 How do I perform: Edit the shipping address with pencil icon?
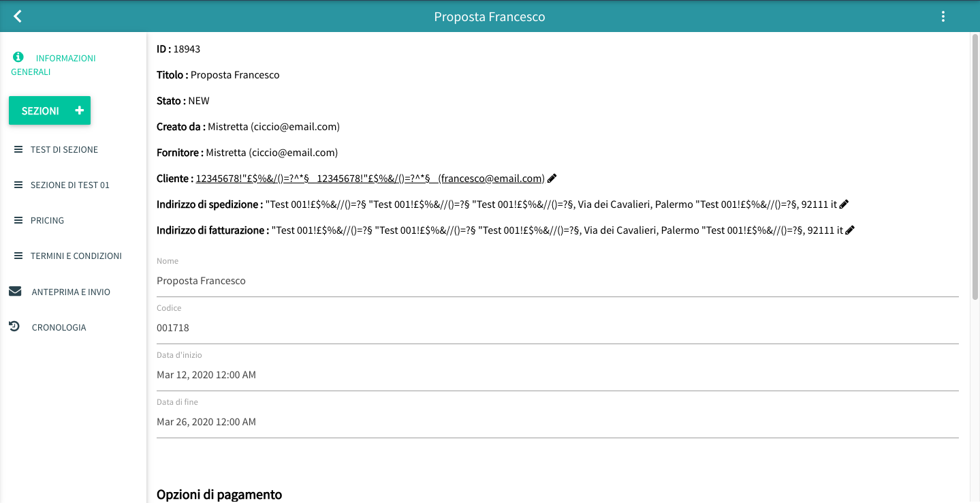point(844,204)
